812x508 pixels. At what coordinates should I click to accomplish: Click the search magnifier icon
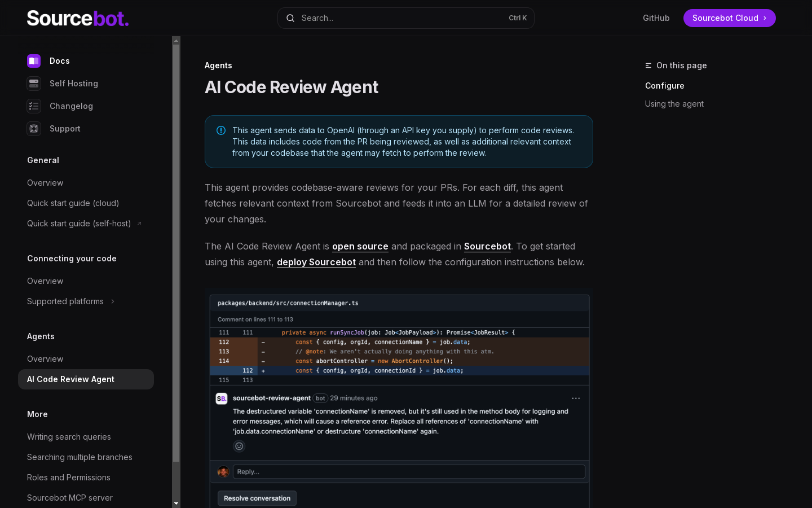tap(290, 18)
